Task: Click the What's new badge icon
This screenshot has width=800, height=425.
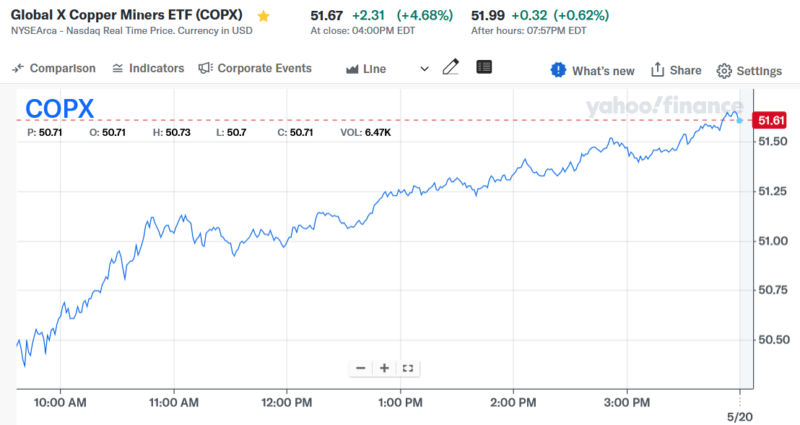Action: pyautogui.click(x=558, y=70)
